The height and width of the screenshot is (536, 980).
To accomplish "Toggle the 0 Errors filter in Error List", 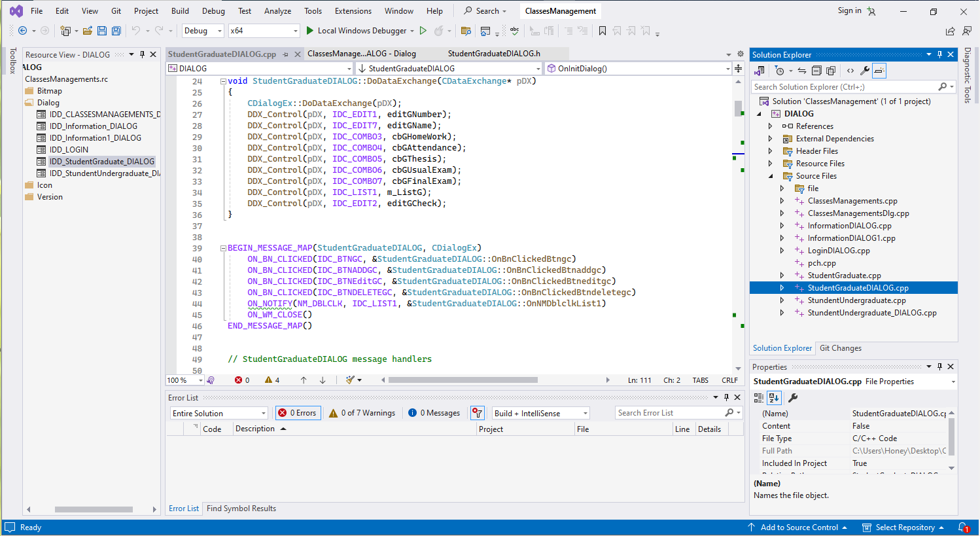I will [x=298, y=412].
